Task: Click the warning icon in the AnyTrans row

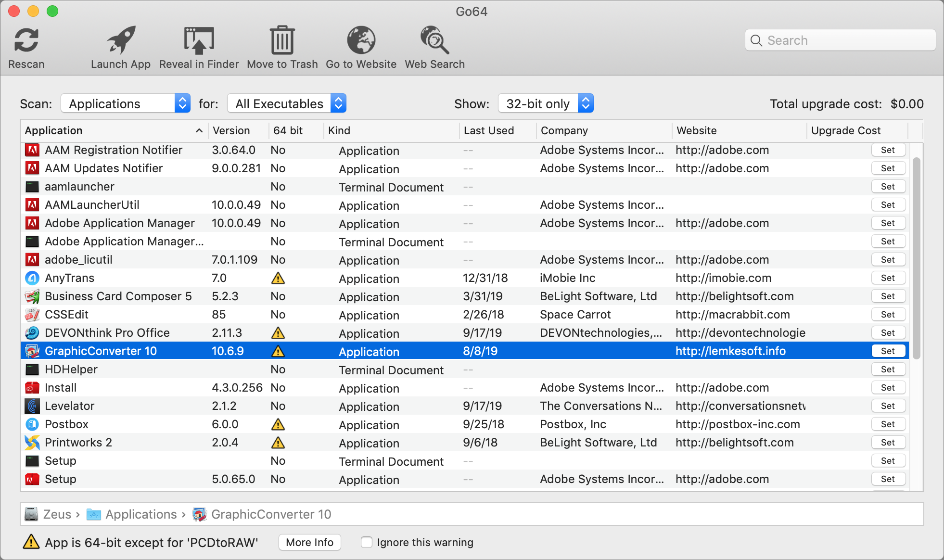Action: 278,278
